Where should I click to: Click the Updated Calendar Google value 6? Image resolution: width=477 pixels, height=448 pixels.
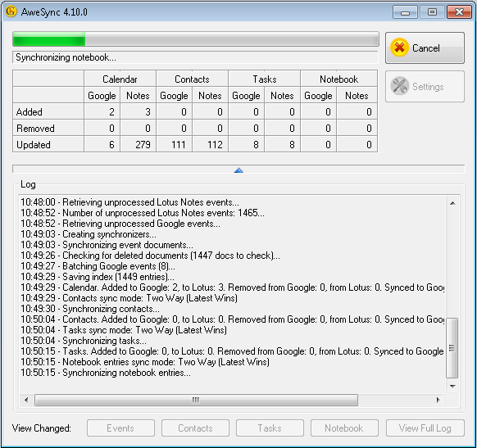click(x=111, y=145)
